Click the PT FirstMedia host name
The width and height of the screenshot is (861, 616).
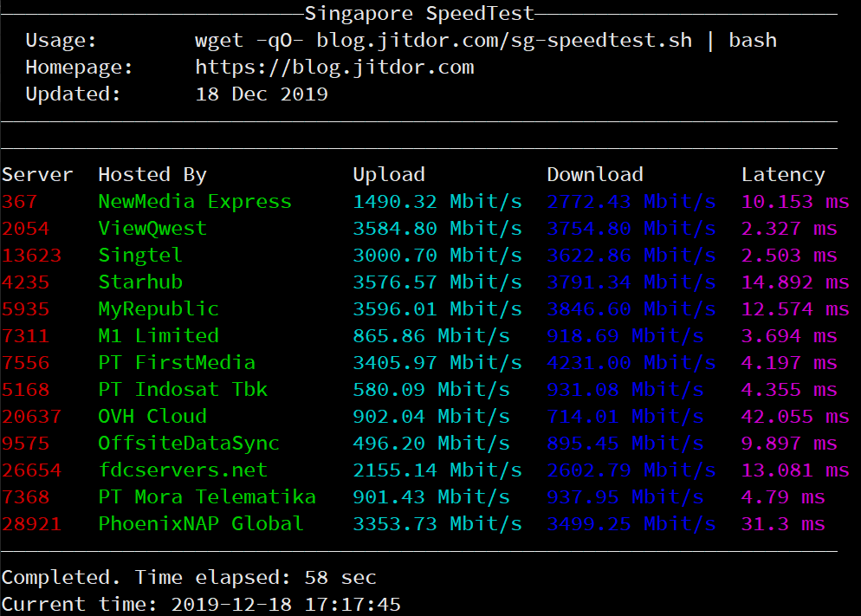(177, 363)
